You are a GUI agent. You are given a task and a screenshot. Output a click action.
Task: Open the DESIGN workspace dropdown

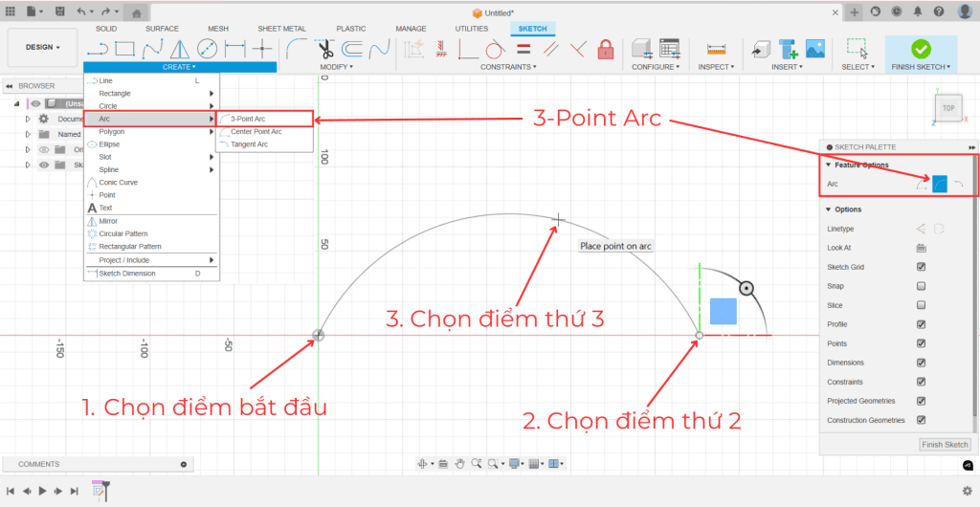tap(42, 47)
